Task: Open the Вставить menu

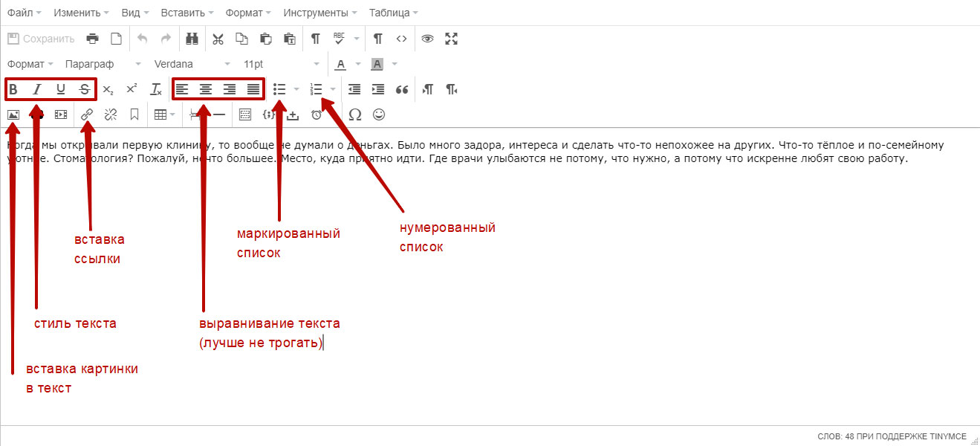Action: pyautogui.click(x=187, y=13)
